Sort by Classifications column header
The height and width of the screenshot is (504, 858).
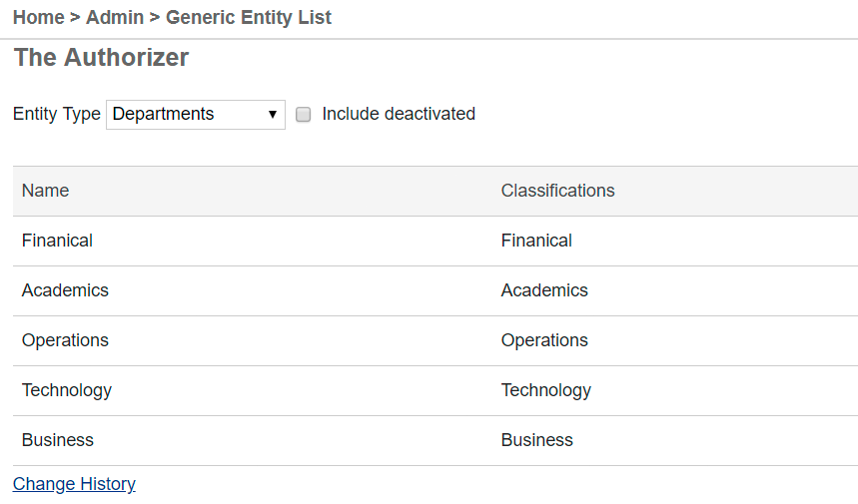pyautogui.click(x=557, y=191)
